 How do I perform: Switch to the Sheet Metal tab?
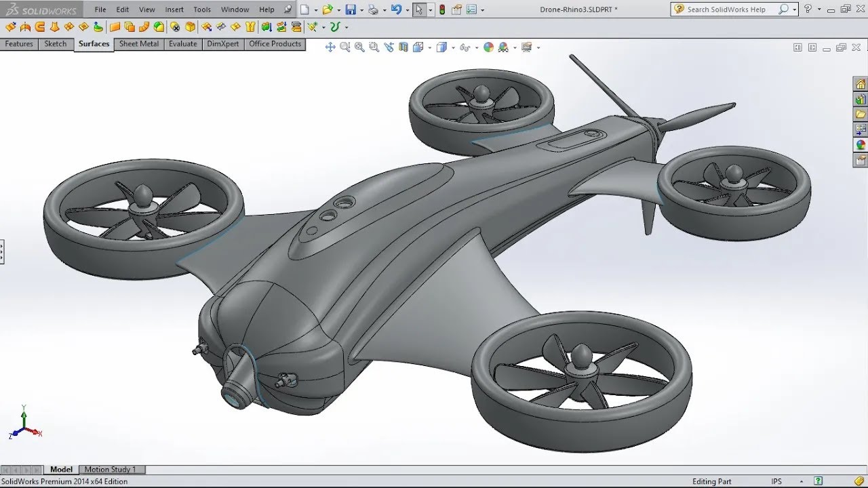click(139, 44)
